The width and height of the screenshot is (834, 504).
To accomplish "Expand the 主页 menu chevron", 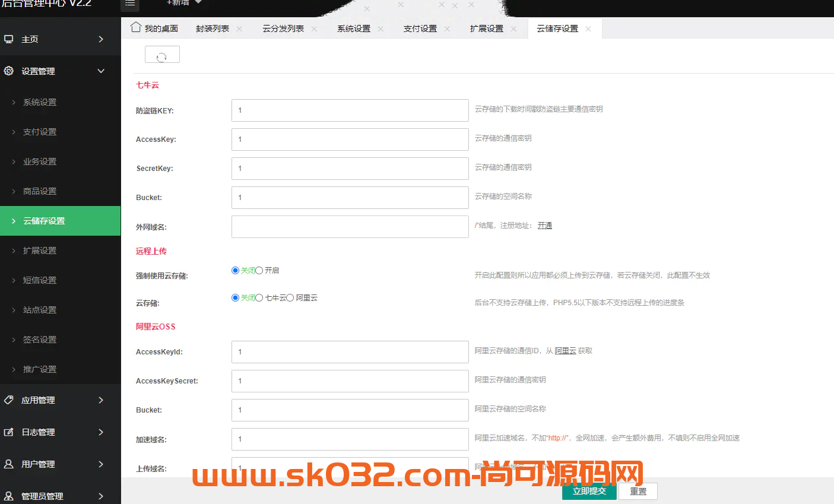I will [x=101, y=39].
